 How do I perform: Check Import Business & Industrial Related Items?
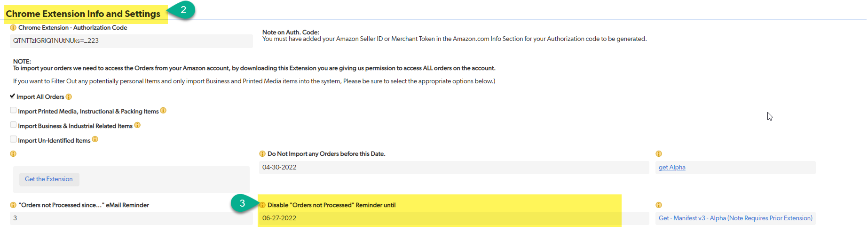point(13,125)
